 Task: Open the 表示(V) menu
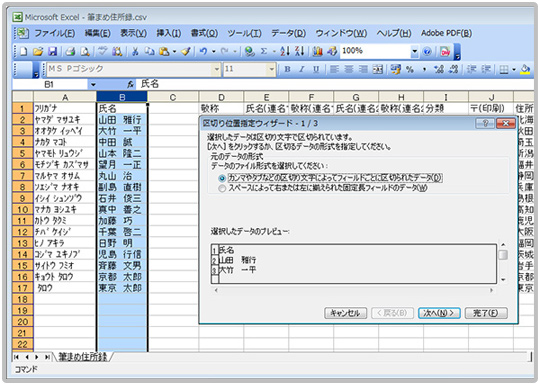pos(134,33)
